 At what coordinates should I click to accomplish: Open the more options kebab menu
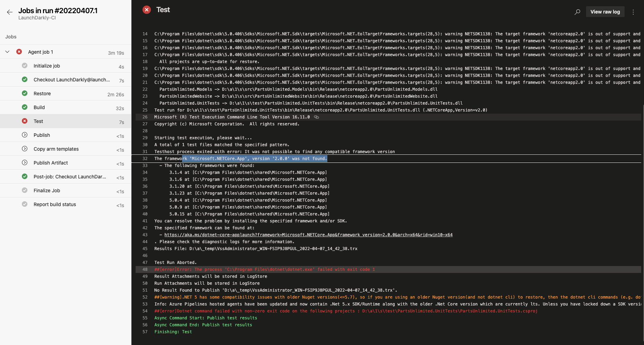click(x=633, y=12)
